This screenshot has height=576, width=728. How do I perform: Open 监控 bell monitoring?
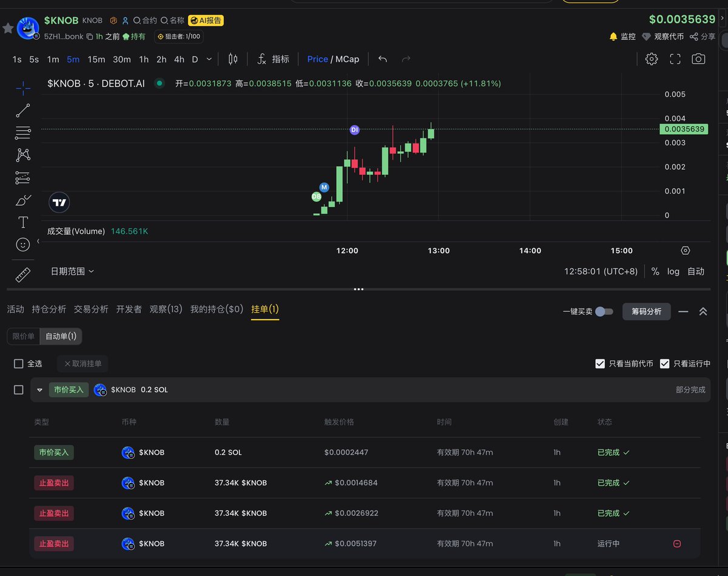pyautogui.click(x=622, y=36)
